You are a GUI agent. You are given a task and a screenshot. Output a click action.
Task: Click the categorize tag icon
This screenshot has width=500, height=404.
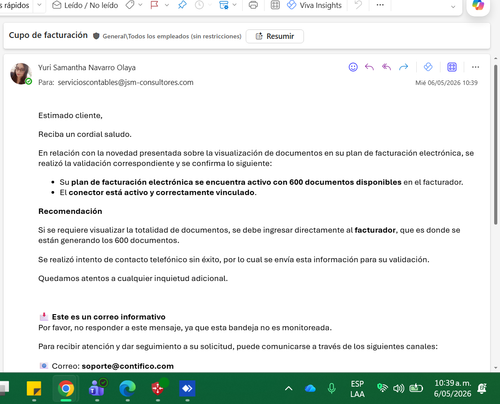130,5
